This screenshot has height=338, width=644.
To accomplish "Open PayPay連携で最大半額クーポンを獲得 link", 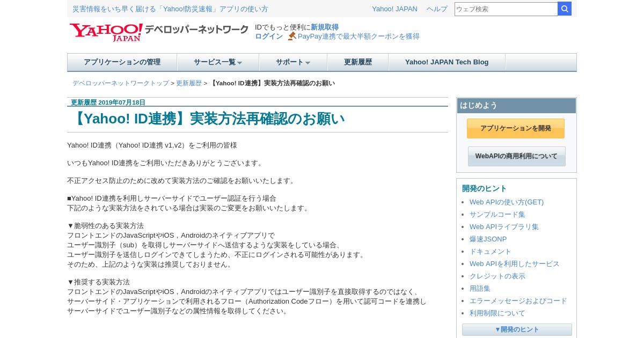I will pyautogui.click(x=358, y=36).
